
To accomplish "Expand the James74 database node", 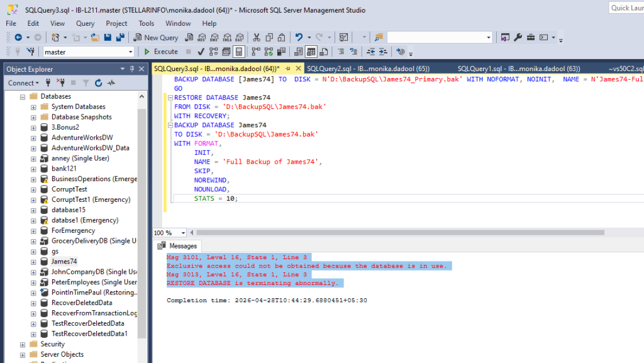I will (x=33, y=262).
